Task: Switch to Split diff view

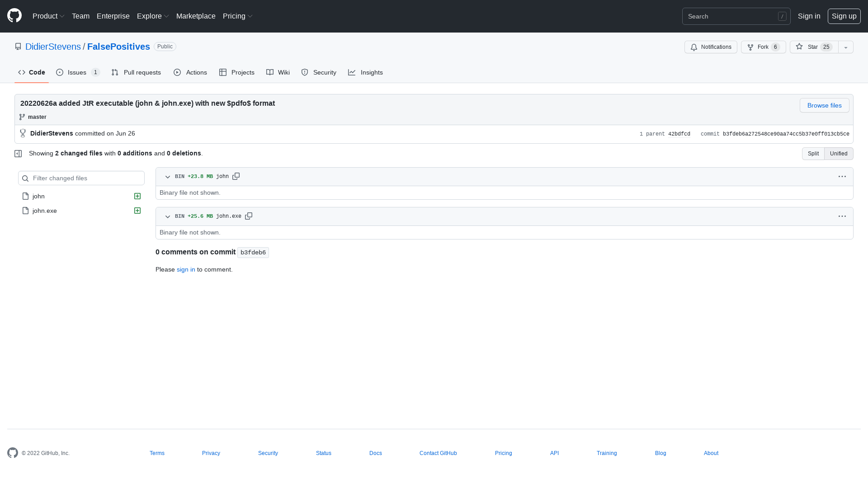Action: (x=813, y=154)
